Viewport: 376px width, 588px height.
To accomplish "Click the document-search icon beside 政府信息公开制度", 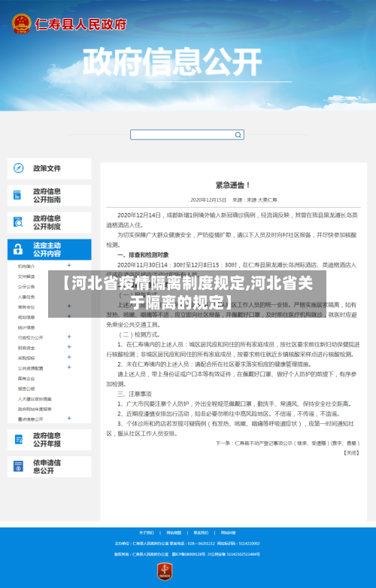I will 18,222.
